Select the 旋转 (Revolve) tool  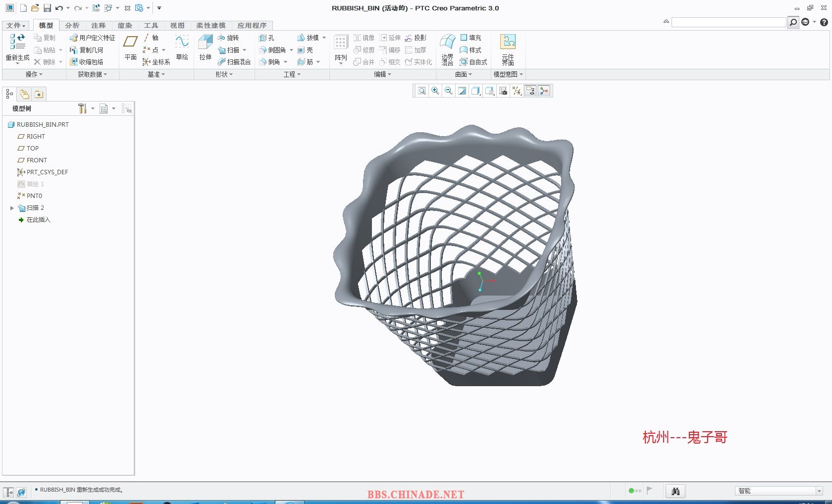tap(228, 38)
